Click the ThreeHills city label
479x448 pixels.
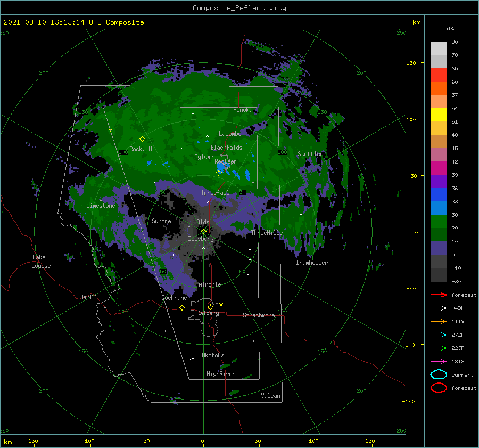pyautogui.click(x=267, y=233)
